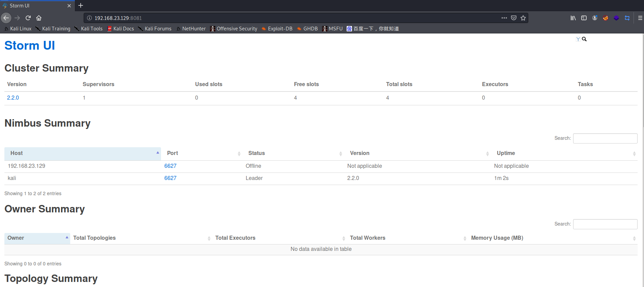Click the 'Showing 1 to 2 of 2 entries' text
This screenshot has height=287, width=644.
pyautogui.click(x=33, y=193)
